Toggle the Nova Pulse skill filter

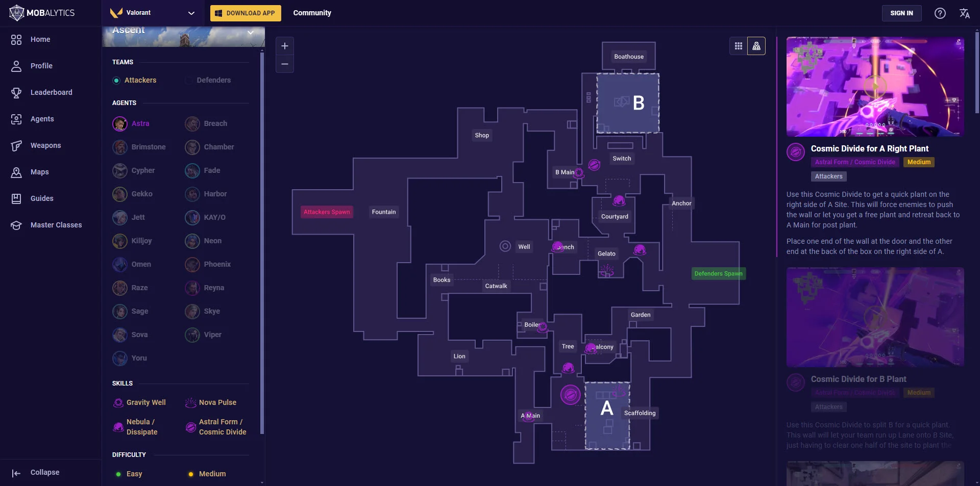(211, 402)
